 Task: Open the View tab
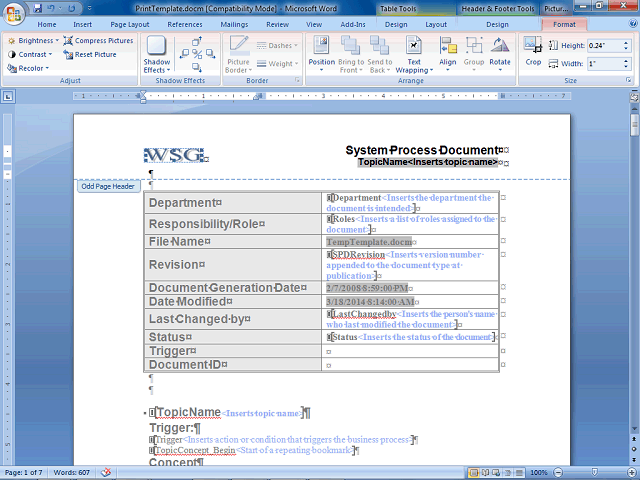pos(314,24)
